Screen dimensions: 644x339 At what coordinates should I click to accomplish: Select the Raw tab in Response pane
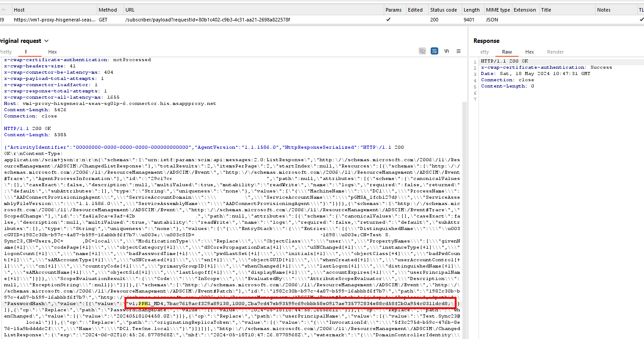(507, 52)
